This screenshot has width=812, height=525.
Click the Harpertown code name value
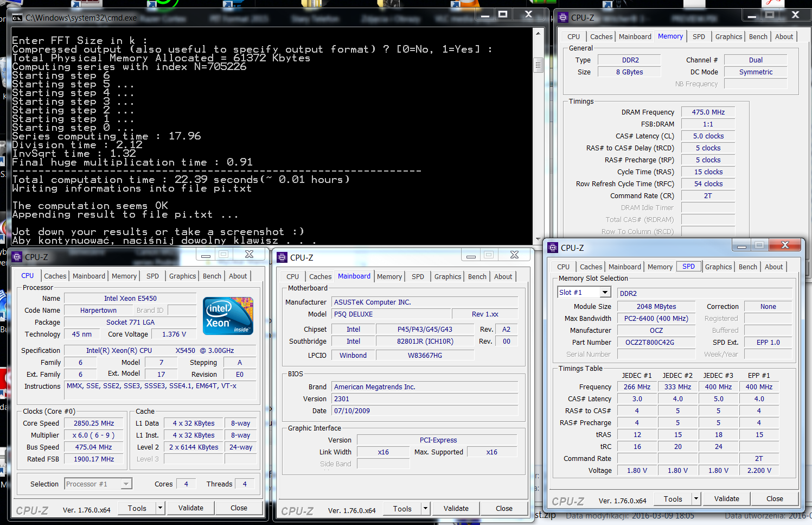[98, 310]
